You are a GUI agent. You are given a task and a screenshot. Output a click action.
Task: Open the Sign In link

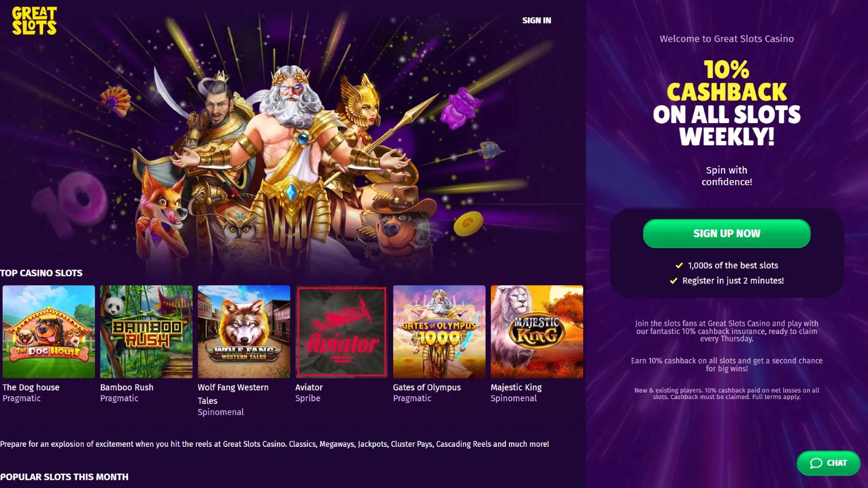pos(537,21)
